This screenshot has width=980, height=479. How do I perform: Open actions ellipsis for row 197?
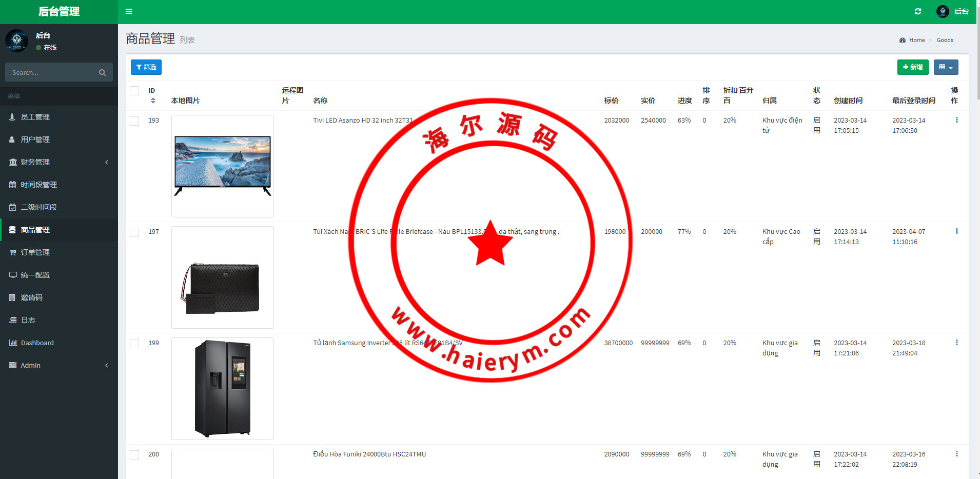tap(956, 231)
